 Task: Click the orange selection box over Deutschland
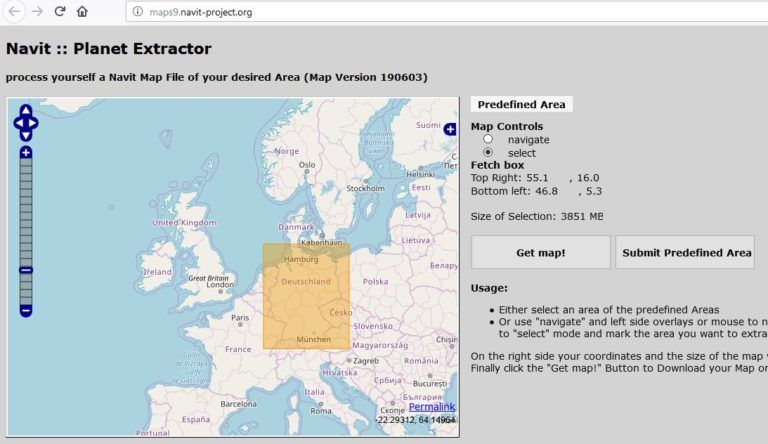click(x=307, y=296)
